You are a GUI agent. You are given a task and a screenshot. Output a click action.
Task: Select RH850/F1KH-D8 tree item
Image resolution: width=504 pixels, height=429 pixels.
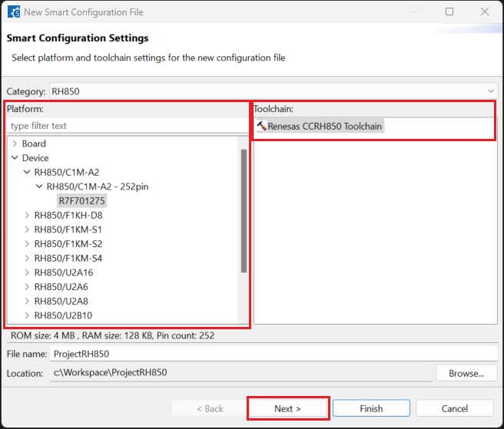click(68, 215)
